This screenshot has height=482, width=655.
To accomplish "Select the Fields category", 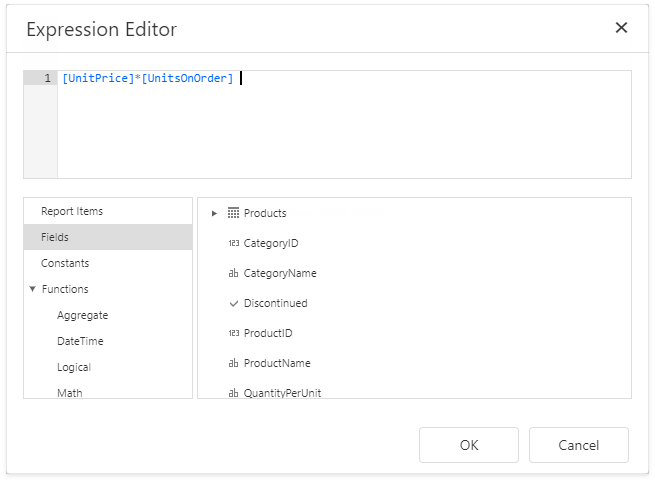I will click(x=55, y=237).
